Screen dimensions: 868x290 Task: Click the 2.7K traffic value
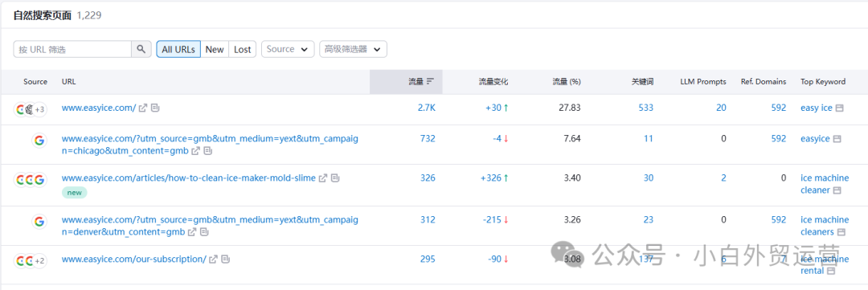(x=426, y=108)
